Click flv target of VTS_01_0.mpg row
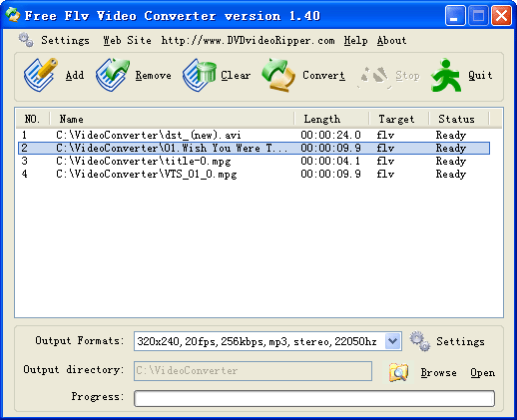The height and width of the screenshot is (420, 517). pyautogui.click(x=385, y=175)
